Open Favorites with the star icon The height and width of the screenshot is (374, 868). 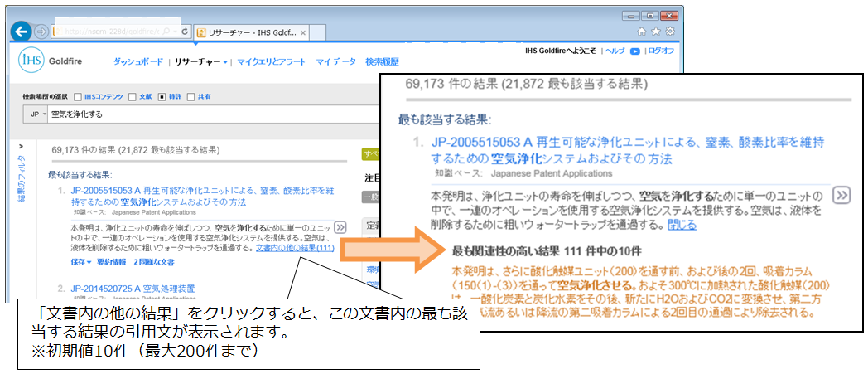656,31
